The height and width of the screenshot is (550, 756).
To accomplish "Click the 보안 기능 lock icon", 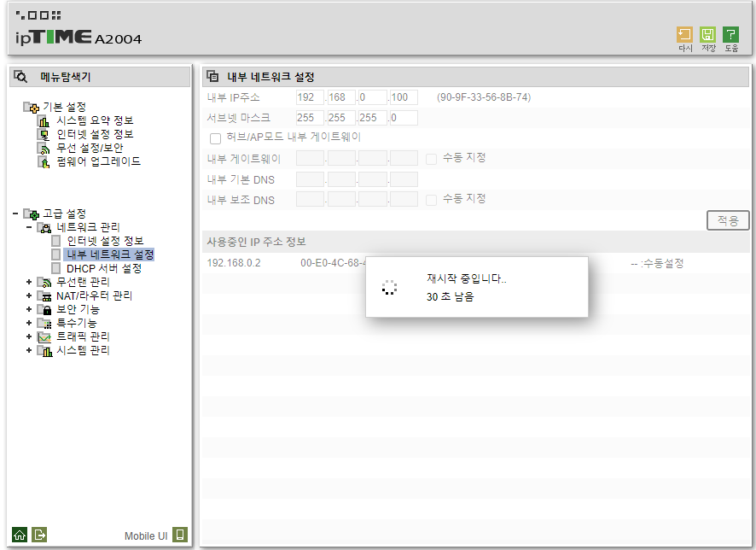I will 44,309.
